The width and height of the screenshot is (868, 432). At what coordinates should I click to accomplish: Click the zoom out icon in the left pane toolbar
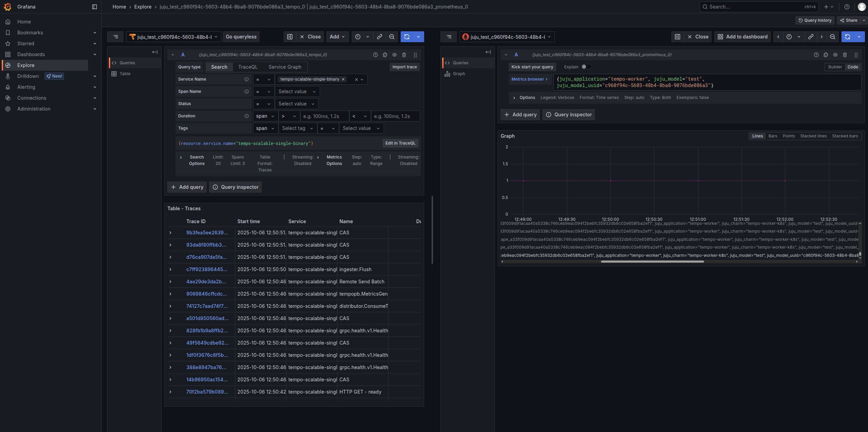[x=392, y=37]
